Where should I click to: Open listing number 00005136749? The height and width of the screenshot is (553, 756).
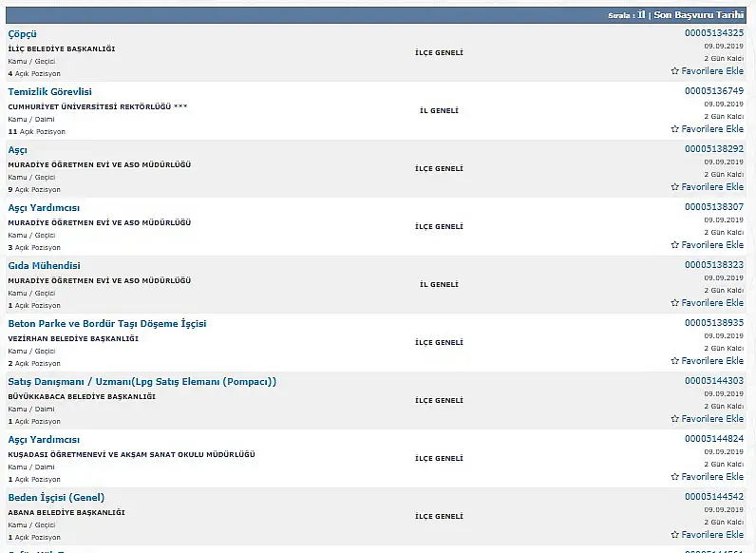coord(714,90)
